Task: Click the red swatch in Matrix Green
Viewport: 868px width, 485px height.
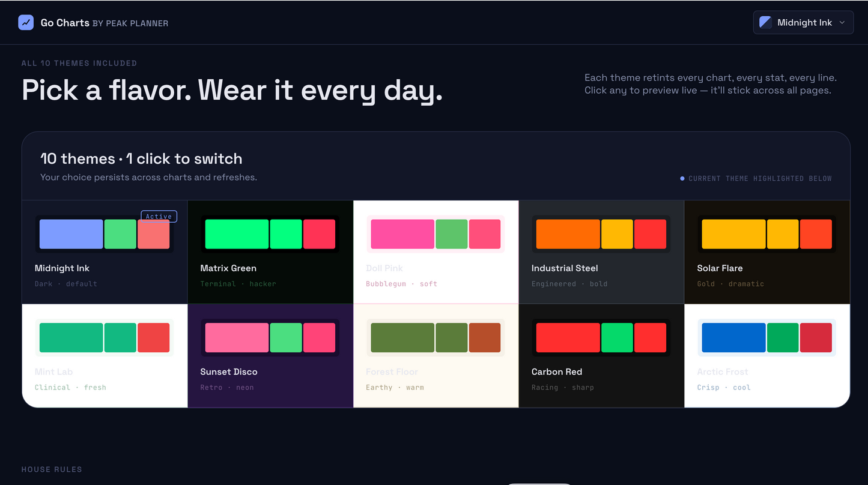Action: 319,234
